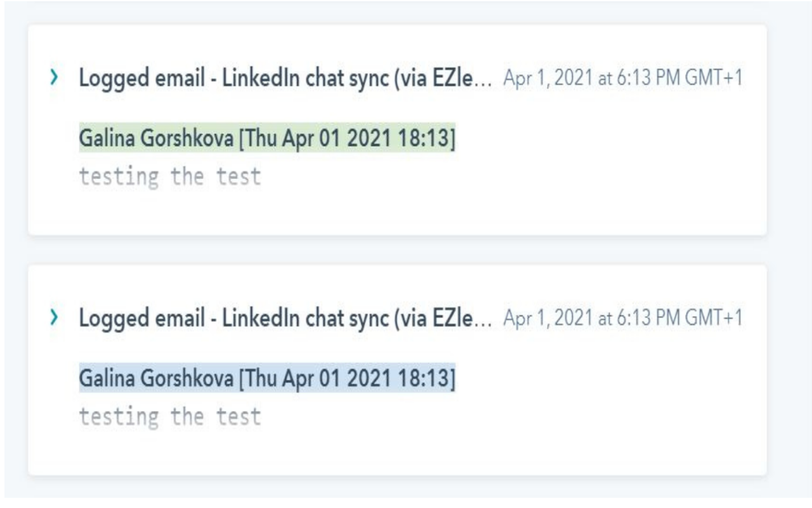This screenshot has height=508, width=812.
Task: Expand the second logged email chevron
Action: (x=55, y=319)
